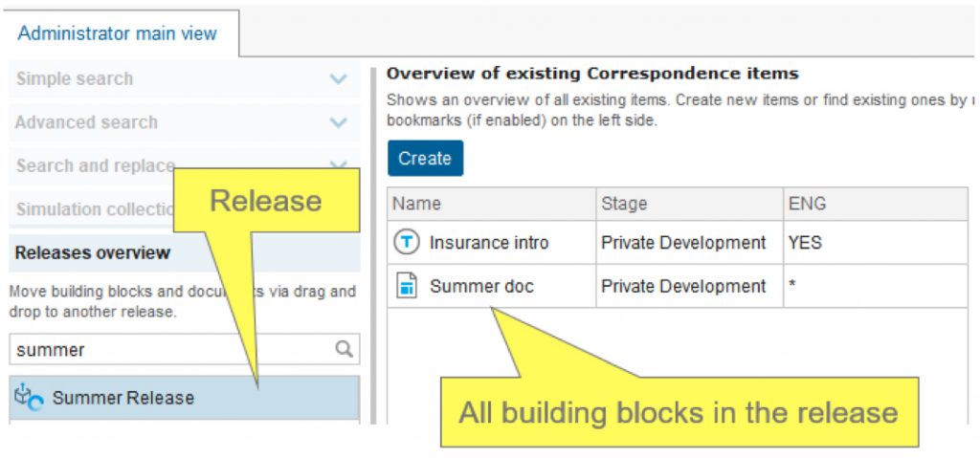Image resolution: width=980 pixels, height=458 pixels.
Task: Click the Create button
Action: (x=425, y=158)
